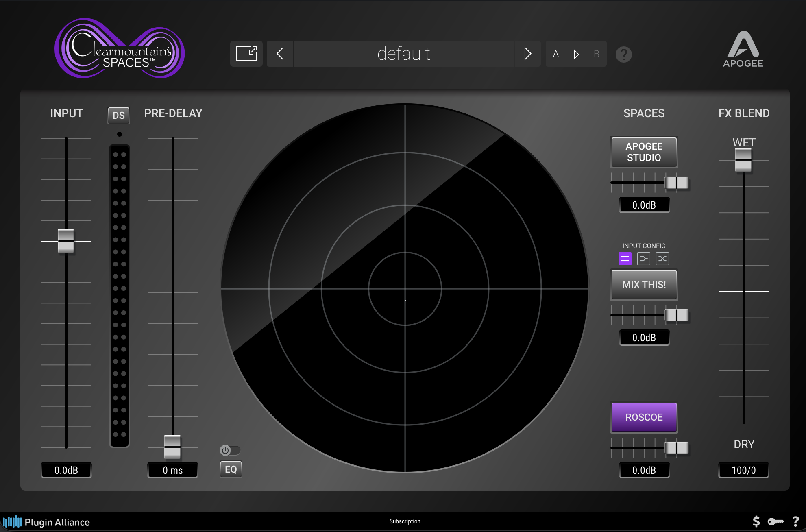Select the Roscoe space
806x532 pixels.
click(x=644, y=417)
